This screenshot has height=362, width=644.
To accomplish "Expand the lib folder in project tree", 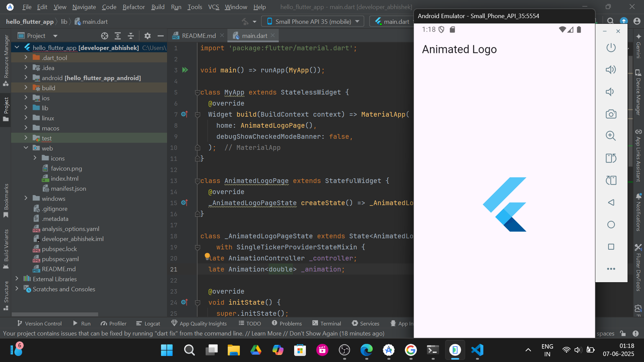I will 26,108.
